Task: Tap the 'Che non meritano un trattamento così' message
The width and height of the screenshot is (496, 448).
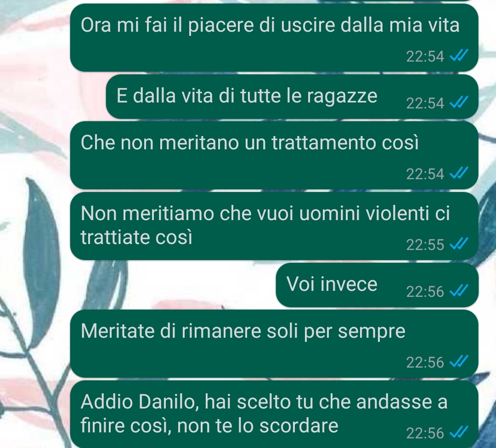Action: tap(274, 155)
